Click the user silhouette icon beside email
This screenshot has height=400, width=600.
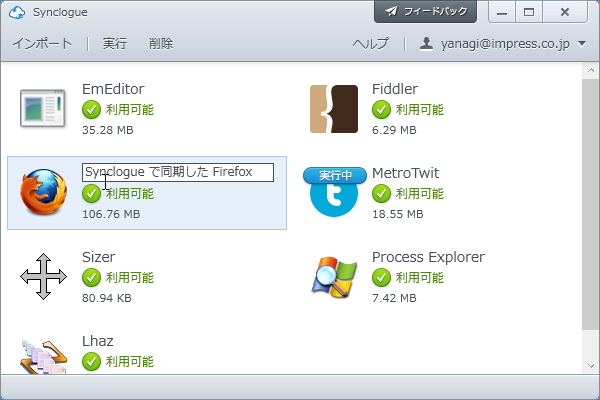426,44
